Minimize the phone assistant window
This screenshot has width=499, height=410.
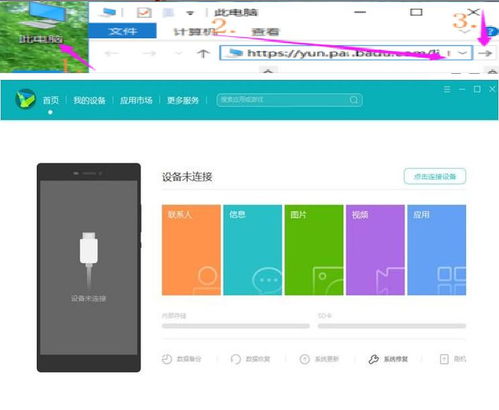[x=462, y=89]
